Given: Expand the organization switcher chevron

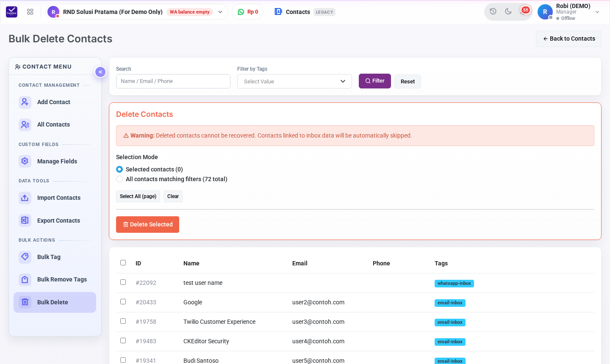Looking at the screenshot, I should [220, 12].
